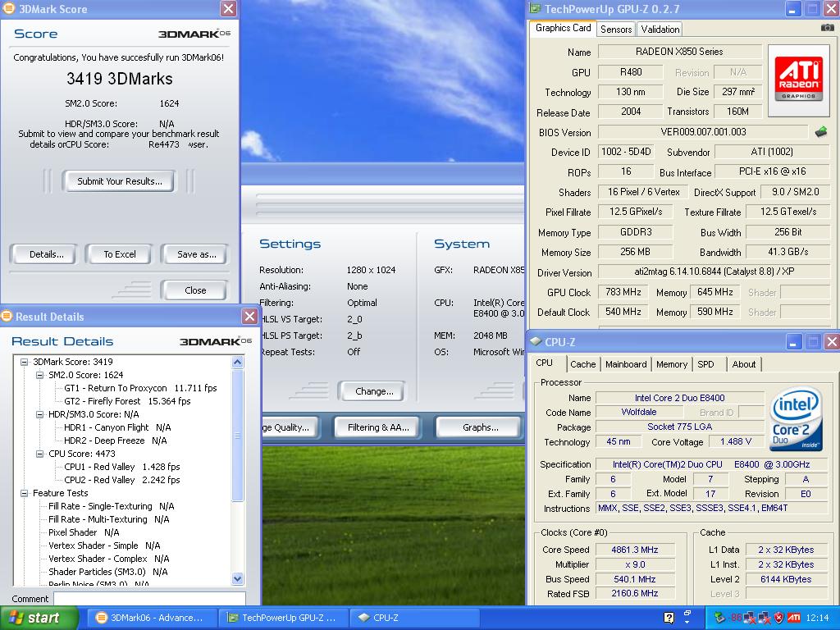
Task: Select the Graphics Card tab in GPU-Z
Action: pos(563,29)
